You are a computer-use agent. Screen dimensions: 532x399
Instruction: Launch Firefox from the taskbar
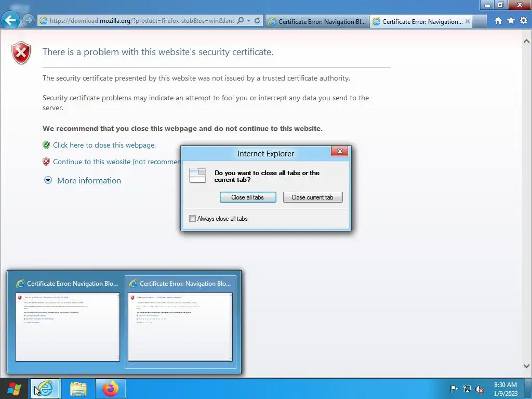pos(111,389)
